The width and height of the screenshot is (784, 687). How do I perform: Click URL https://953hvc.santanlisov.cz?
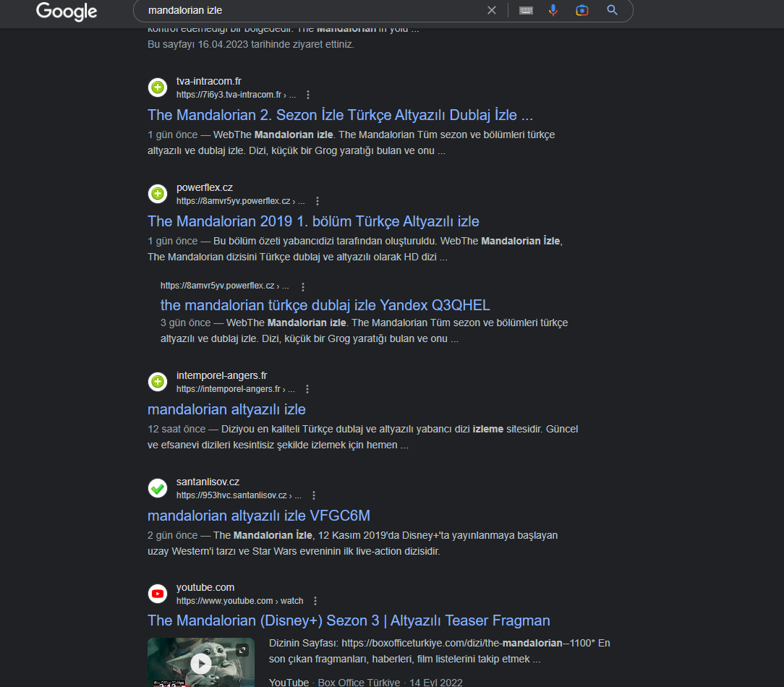tap(239, 495)
